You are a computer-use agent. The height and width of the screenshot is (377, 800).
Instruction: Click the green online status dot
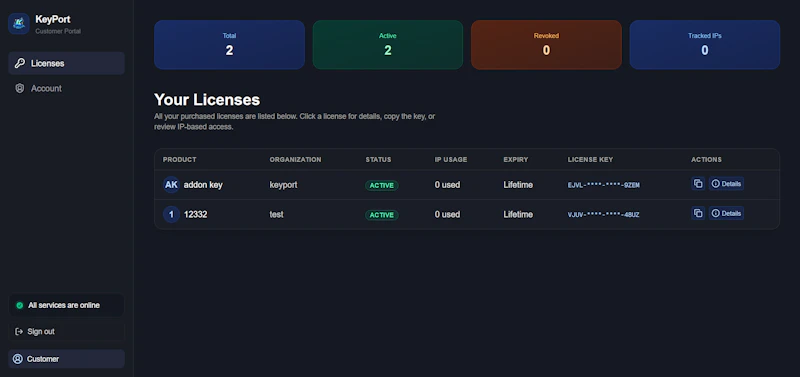[19, 305]
